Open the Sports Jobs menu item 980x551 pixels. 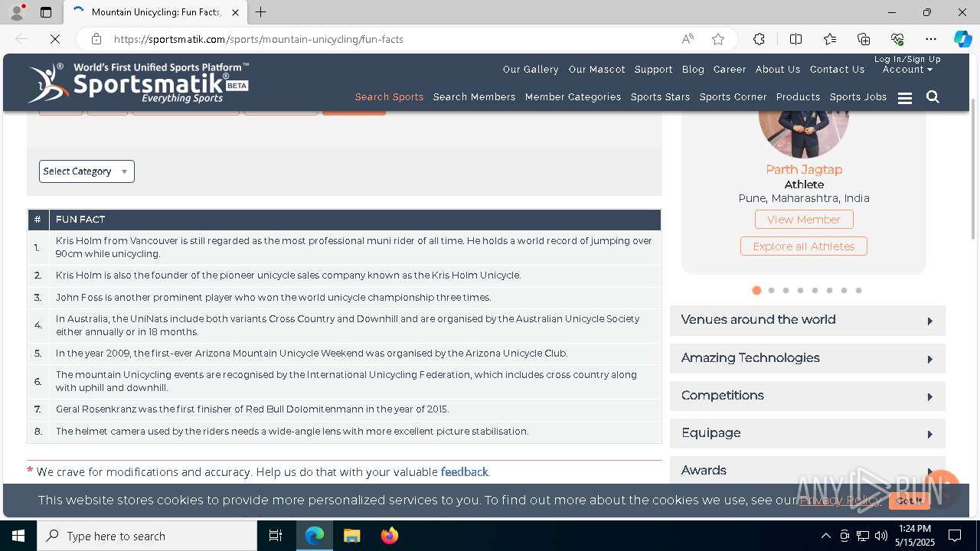pyautogui.click(x=858, y=97)
